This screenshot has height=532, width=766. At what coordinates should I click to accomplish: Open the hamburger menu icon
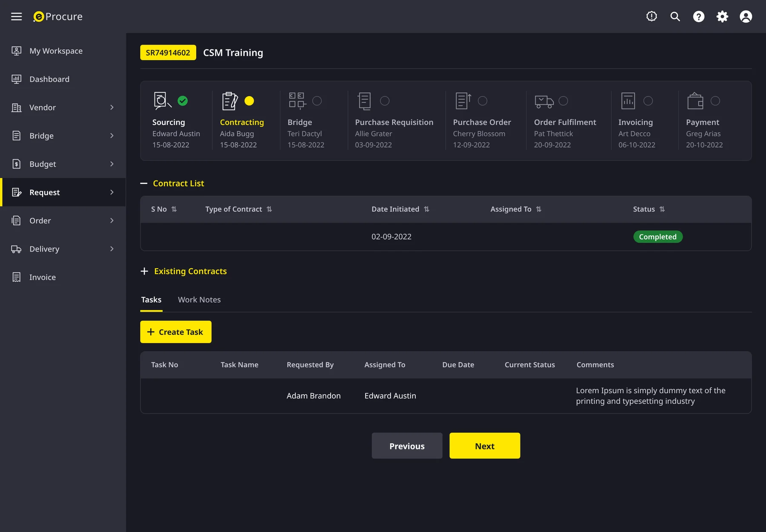click(x=16, y=17)
